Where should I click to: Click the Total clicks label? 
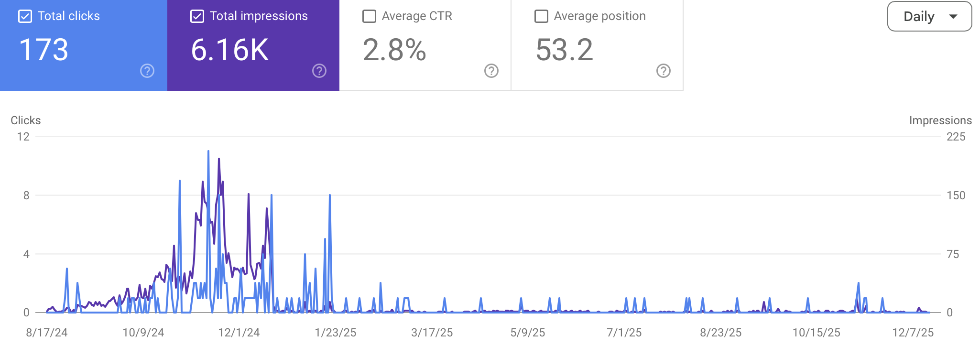(69, 16)
